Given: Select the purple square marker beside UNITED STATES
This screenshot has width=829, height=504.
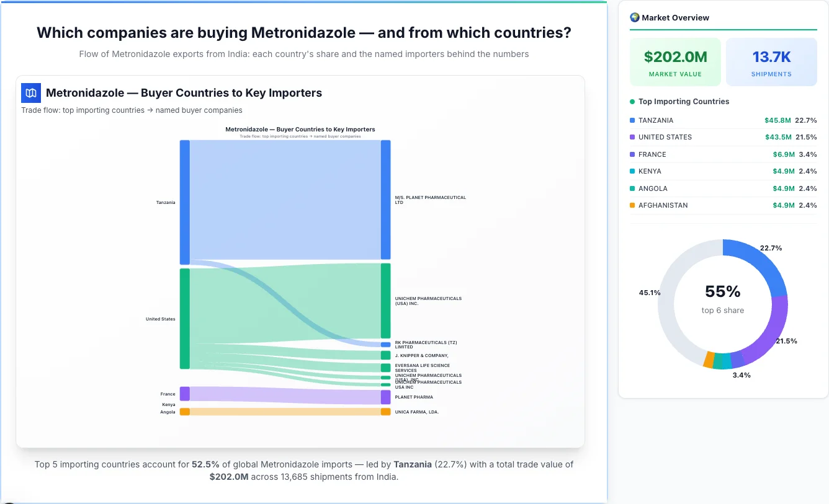Looking at the screenshot, I should point(632,137).
